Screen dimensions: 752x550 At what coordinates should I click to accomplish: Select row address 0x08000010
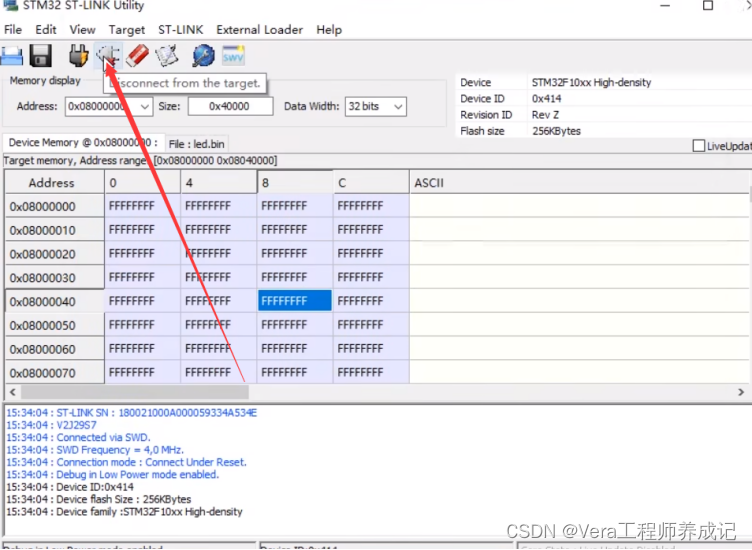click(x=54, y=230)
